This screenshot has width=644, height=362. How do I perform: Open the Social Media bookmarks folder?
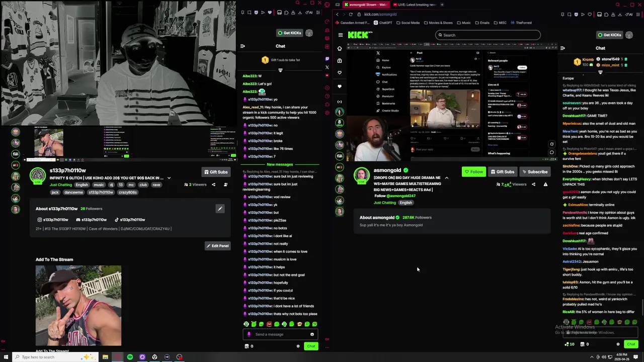click(x=408, y=23)
